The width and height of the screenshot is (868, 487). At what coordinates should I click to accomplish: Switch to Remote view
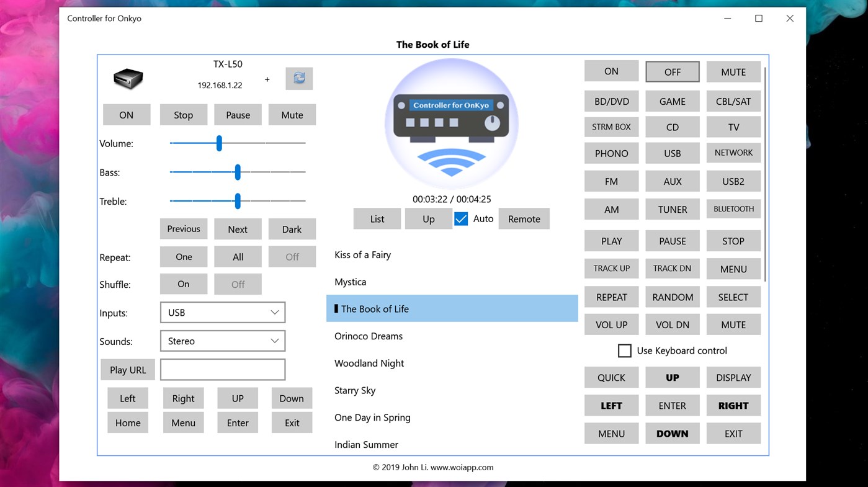coord(524,218)
